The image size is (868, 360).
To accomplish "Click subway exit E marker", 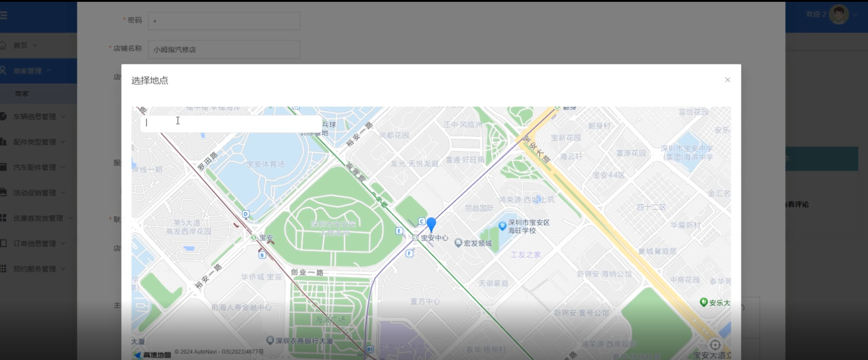I will tap(399, 231).
